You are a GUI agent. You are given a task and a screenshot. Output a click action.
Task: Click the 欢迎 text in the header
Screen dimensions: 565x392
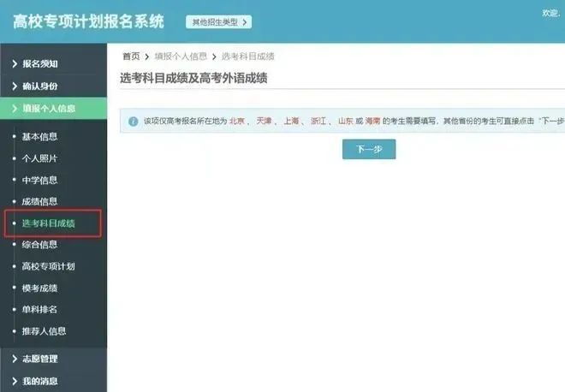point(551,14)
